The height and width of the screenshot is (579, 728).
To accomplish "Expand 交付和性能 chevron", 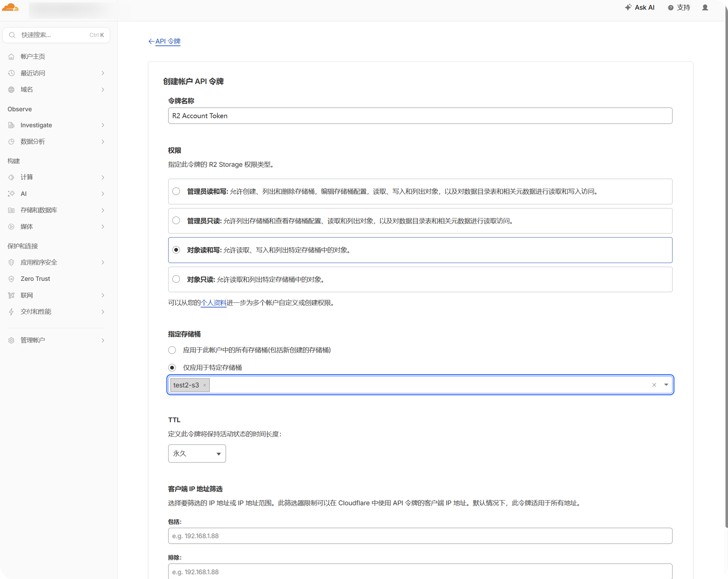I will [103, 312].
